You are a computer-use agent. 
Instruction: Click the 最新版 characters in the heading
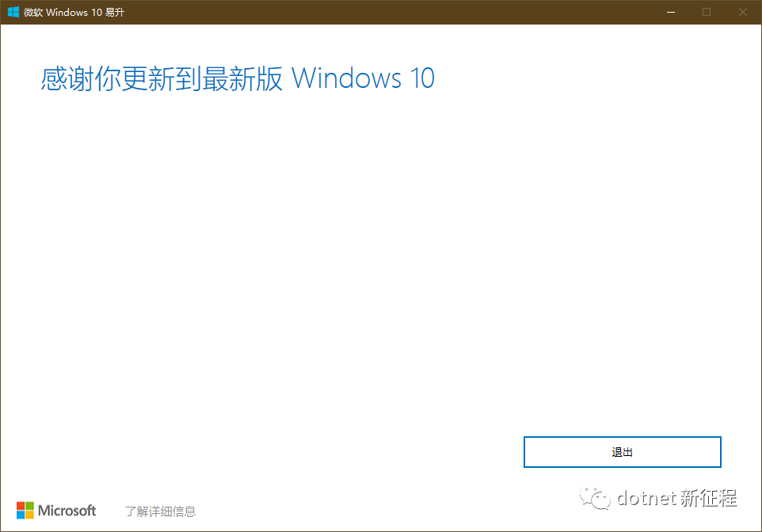pyautogui.click(x=242, y=78)
